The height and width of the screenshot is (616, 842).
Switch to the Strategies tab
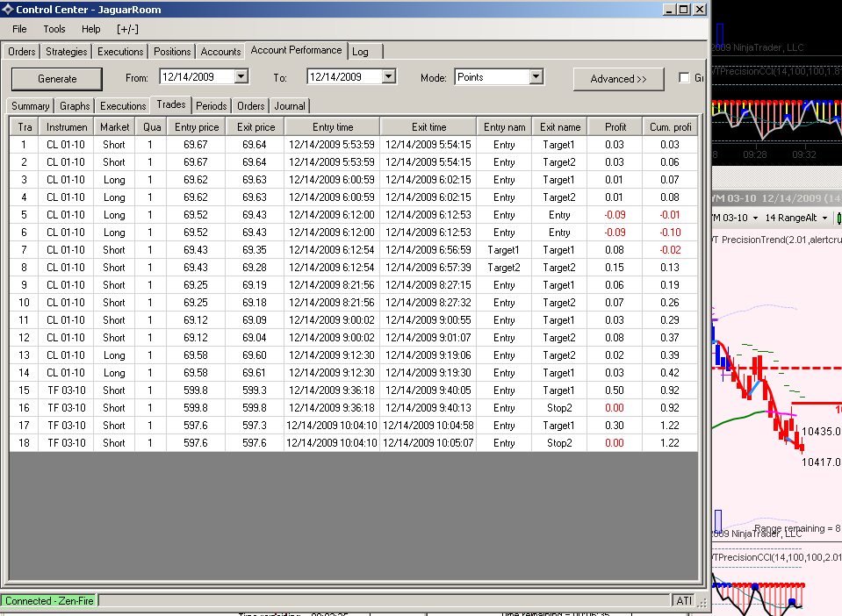66,52
